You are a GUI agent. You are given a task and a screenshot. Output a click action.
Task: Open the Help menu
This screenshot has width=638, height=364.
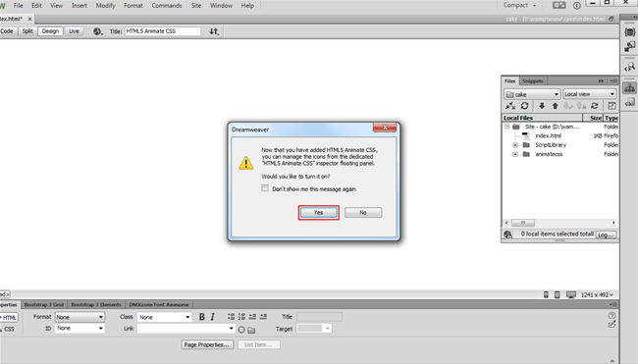pos(247,5)
